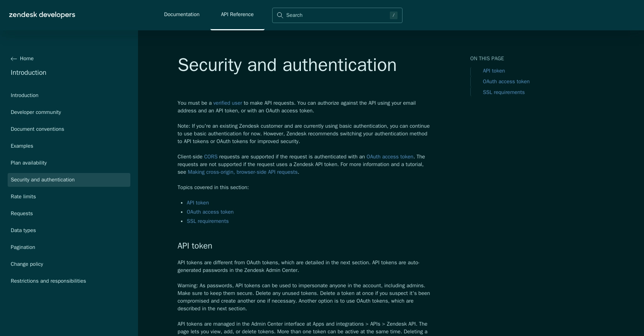The height and width of the screenshot is (336, 644).
Task: Click the search magnifier icon
Action: coord(280,15)
